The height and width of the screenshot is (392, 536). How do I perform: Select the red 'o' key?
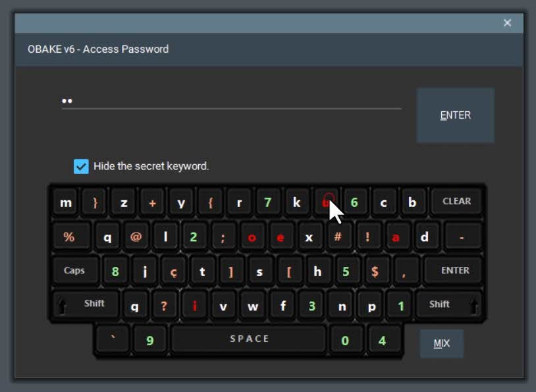252,237
